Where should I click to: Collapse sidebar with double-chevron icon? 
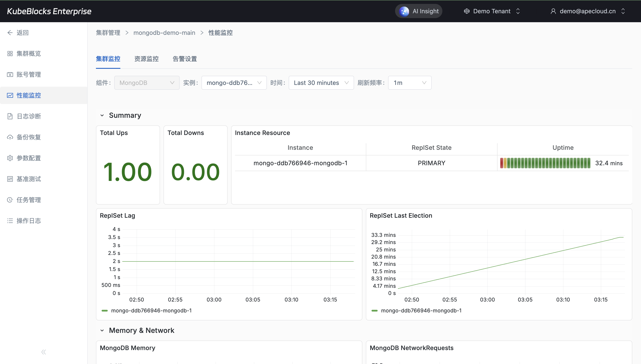click(44, 352)
